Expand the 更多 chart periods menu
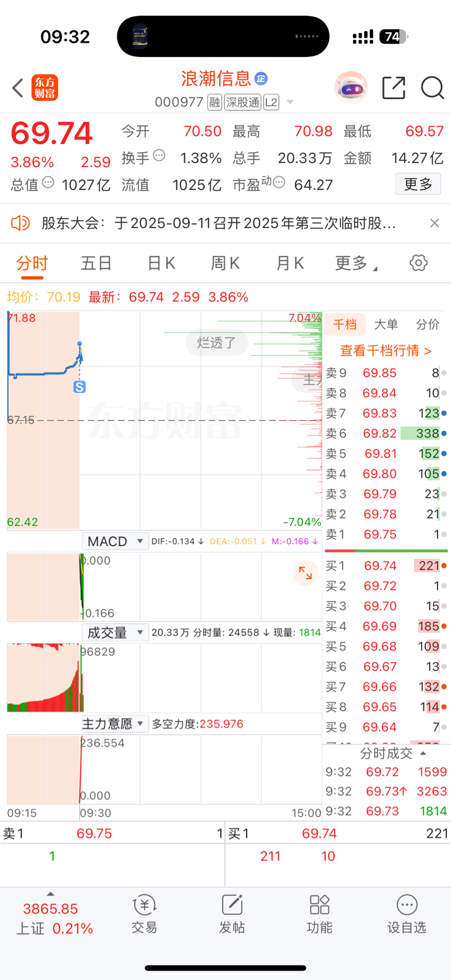Viewport: 451px width, 980px height. tap(356, 263)
